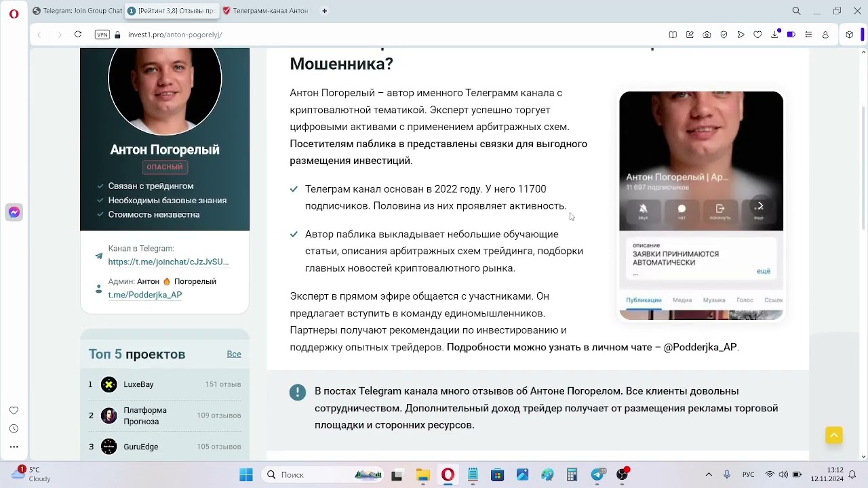Viewport: 868px width, 488px height.
Task: Switch to Telegram: Join Group Chat tab
Action: [x=77, y=11]
